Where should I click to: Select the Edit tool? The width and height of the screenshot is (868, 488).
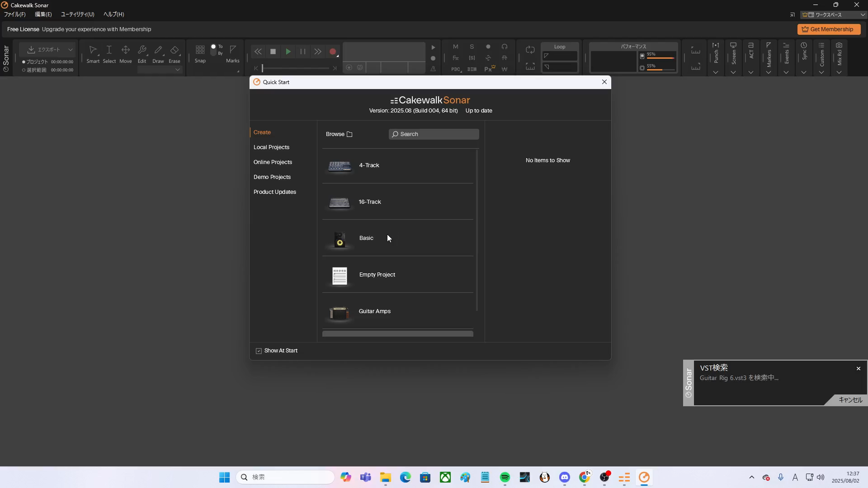[142, 54]
